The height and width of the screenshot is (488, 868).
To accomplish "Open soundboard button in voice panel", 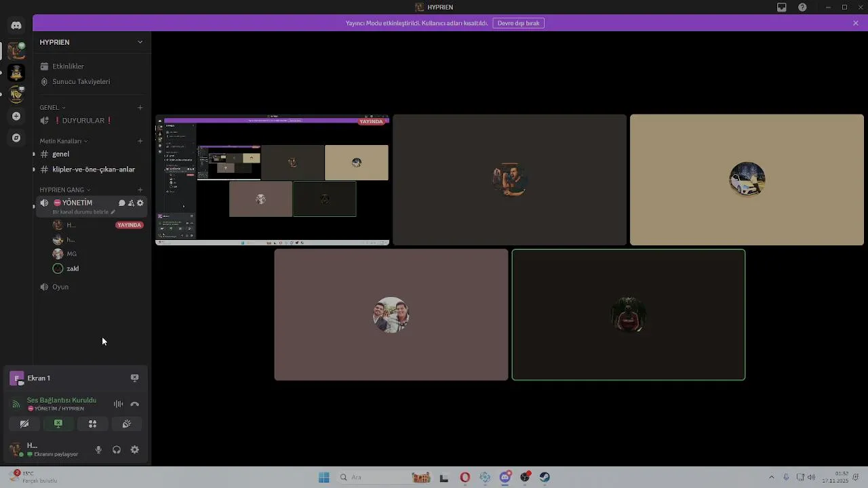I will point(126,424).
